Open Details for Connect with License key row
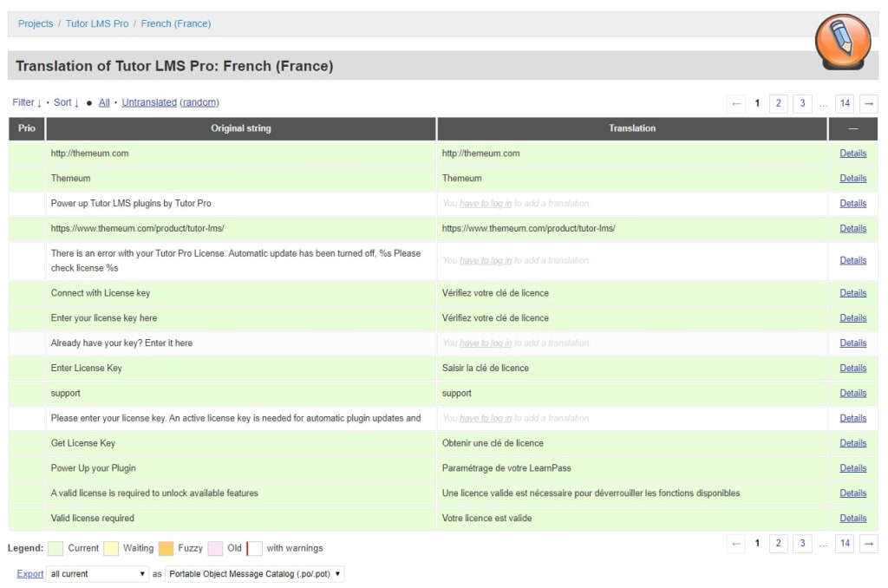 [853, 293]
